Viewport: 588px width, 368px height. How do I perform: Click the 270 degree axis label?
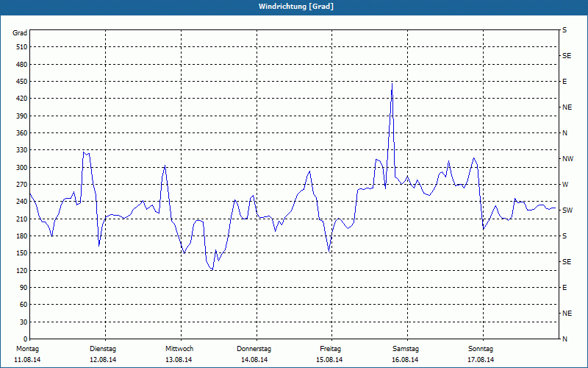pyautogui.click(x=22, y=185)
